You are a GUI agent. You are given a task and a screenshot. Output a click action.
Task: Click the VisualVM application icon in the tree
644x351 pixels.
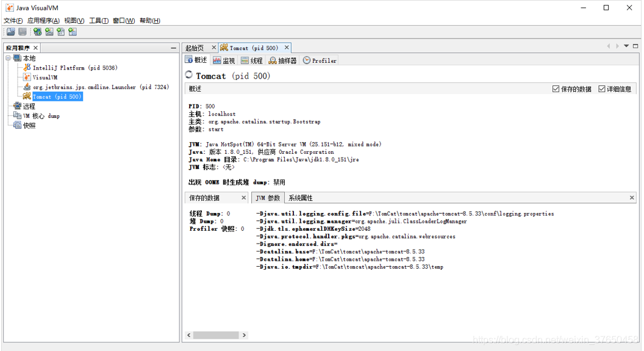pos(27,77)
